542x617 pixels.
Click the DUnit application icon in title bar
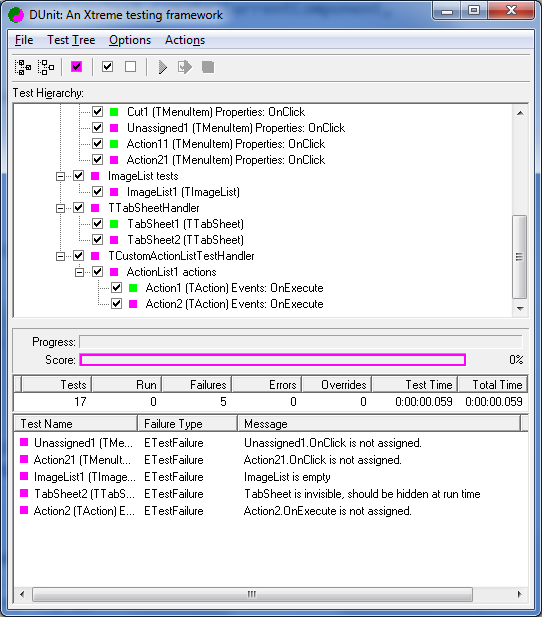(x=16, y=15)
